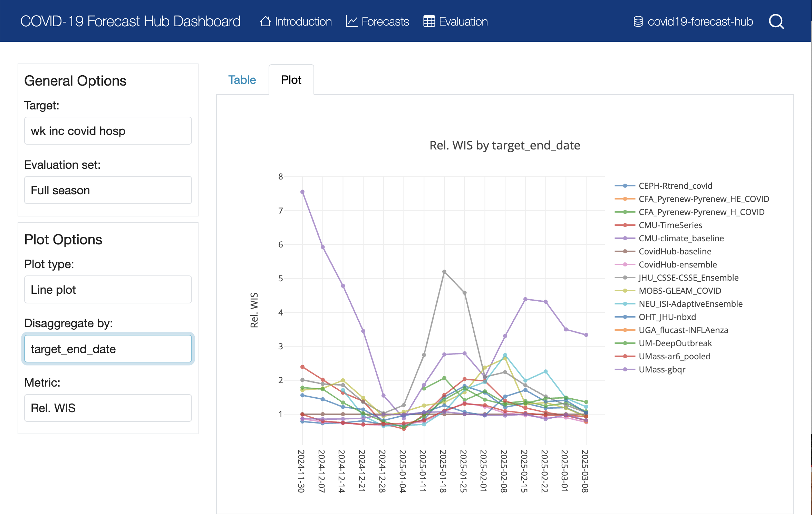The width and height of the screenshot is (812, 515).
Task: Click the gray peak point at 2025-01-18
Action: 444,272
